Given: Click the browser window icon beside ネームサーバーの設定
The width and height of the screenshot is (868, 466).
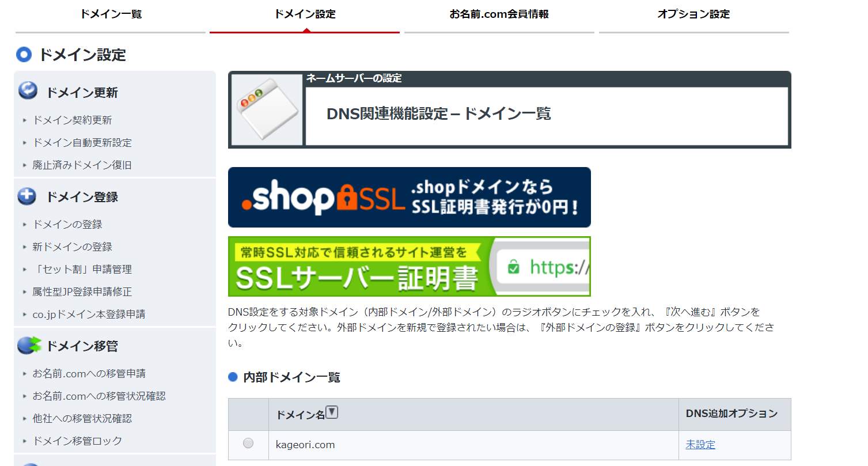Looking at the screenshot, I should tap(267, 110).
